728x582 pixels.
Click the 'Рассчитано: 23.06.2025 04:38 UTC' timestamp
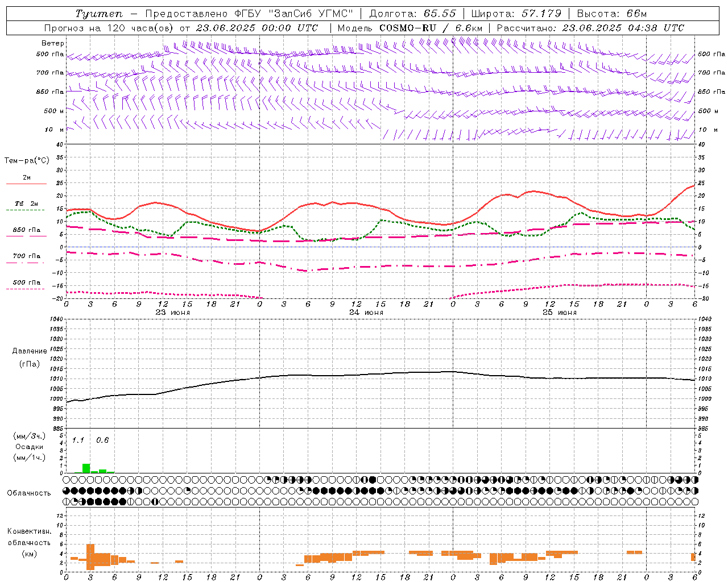point(590,28)
